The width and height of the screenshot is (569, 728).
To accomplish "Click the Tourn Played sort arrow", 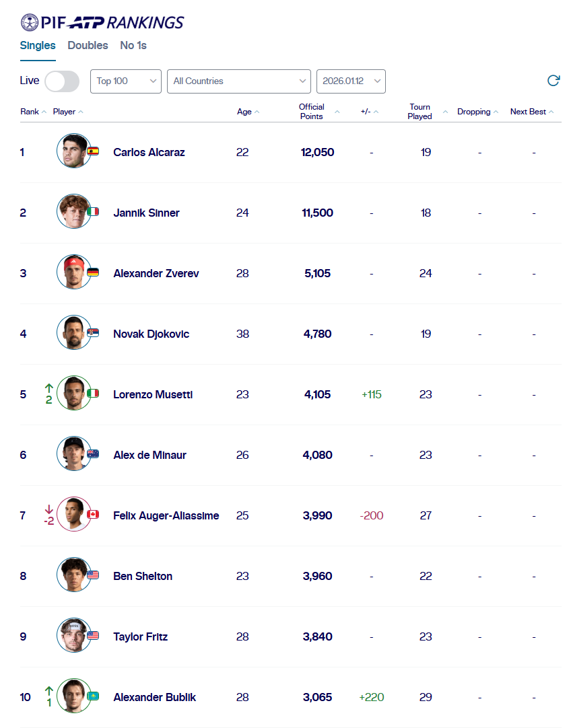I will (x=445, y=112).
